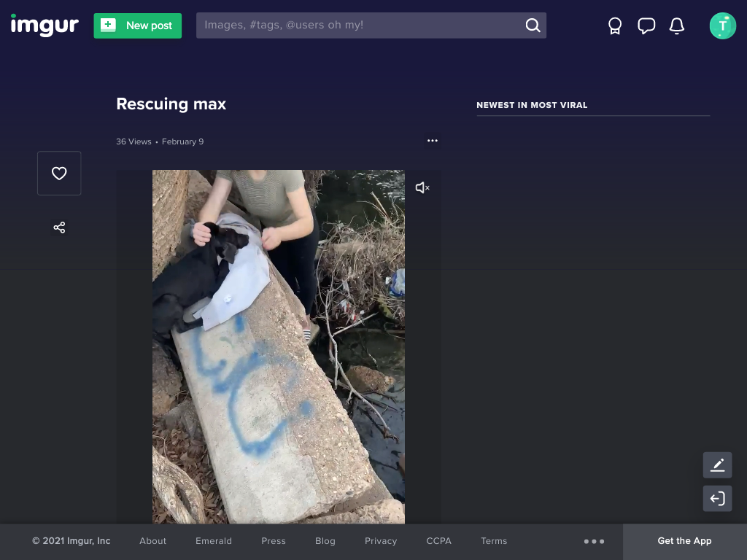The width and height of the screenshot is (747, 560).
Task: Play the Rescuing max video
Action: [x=278, y=346]
